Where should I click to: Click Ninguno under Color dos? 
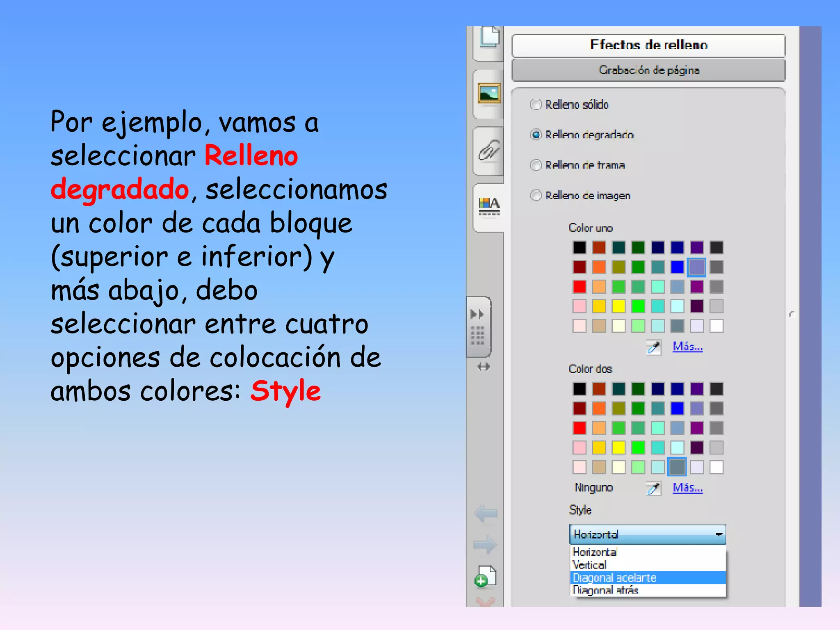tap(593, 488)
